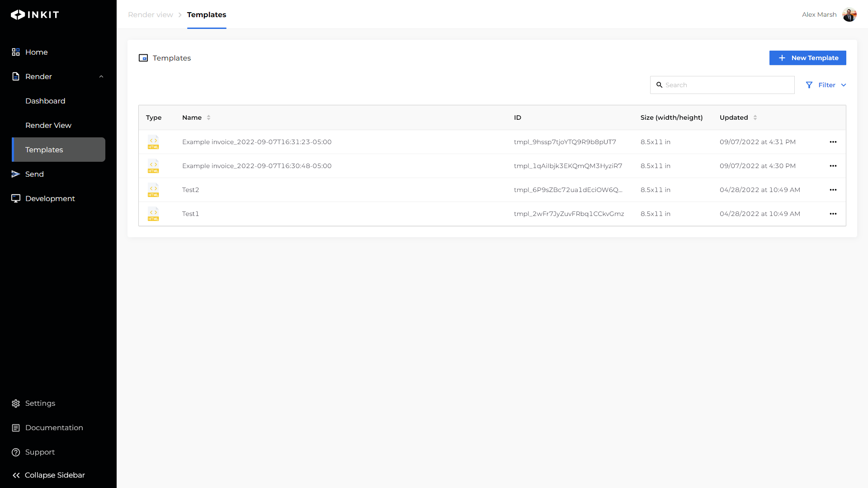Collapse the Render sidebar section
Viewport: 868px width, 488px height.
pos(101,76)
